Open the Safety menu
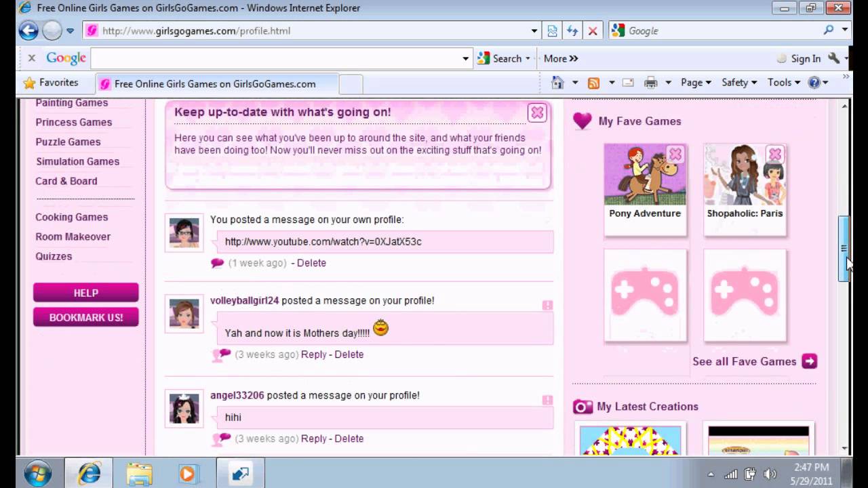 pyautogui.click(x=739, y=83)
